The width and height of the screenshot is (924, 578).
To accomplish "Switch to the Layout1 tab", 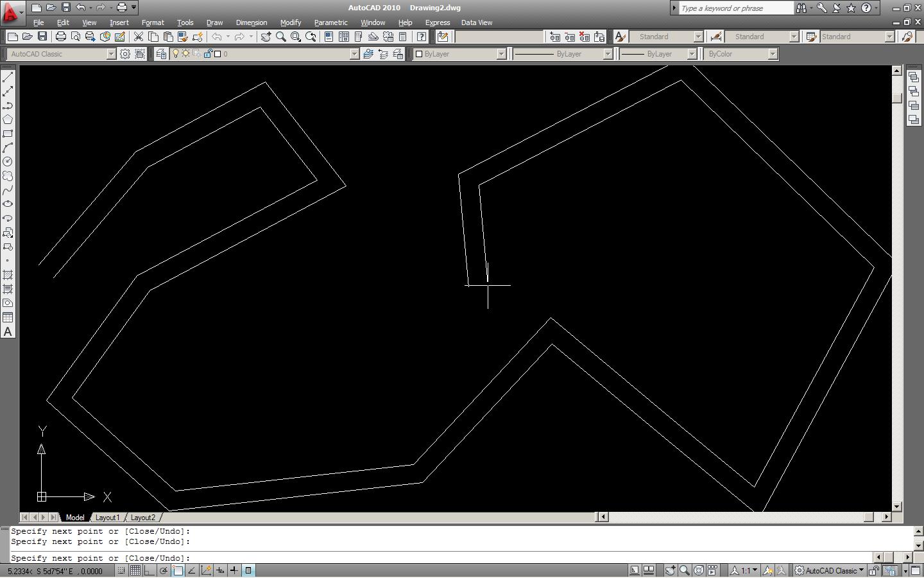I will click(108, 517).
